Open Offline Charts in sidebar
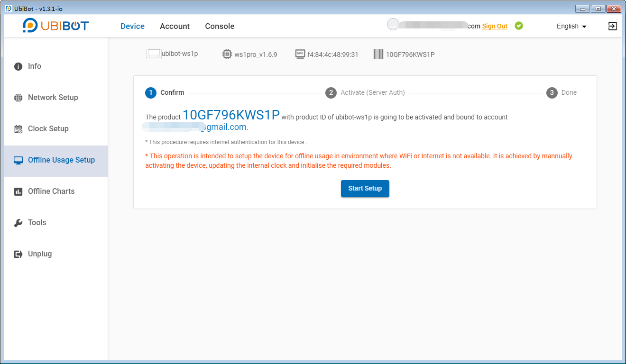Screen dimensions: 626x364 coord(55,191)
